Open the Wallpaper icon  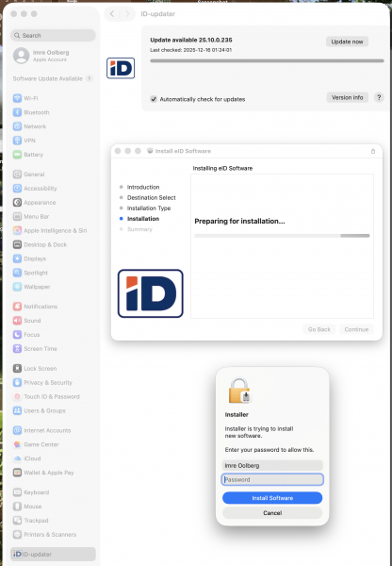coord(17,287)
